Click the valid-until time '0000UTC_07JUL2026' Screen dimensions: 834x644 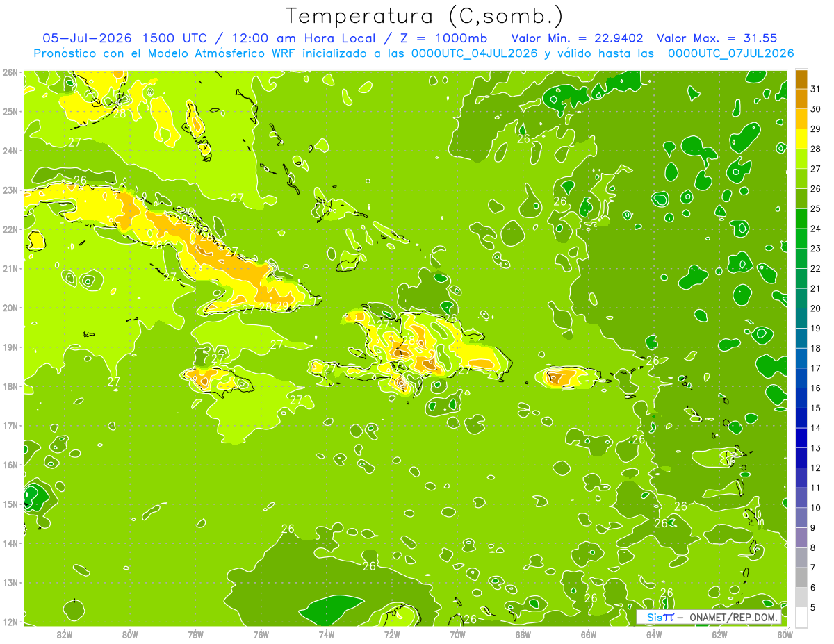coord(730,53)
